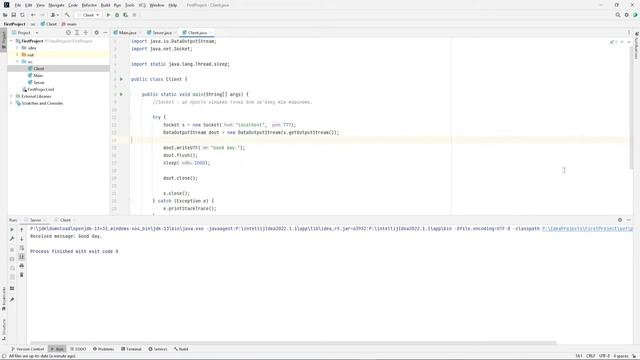The height and width of the screenshot is (360, 640).
Task: Open the Refactor menu
Action: click(89, 5)
